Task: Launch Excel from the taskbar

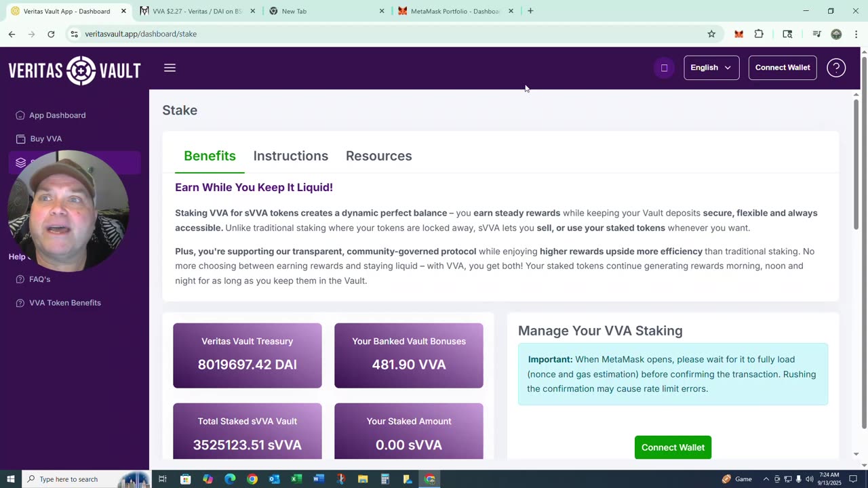Action: [296, 479]
